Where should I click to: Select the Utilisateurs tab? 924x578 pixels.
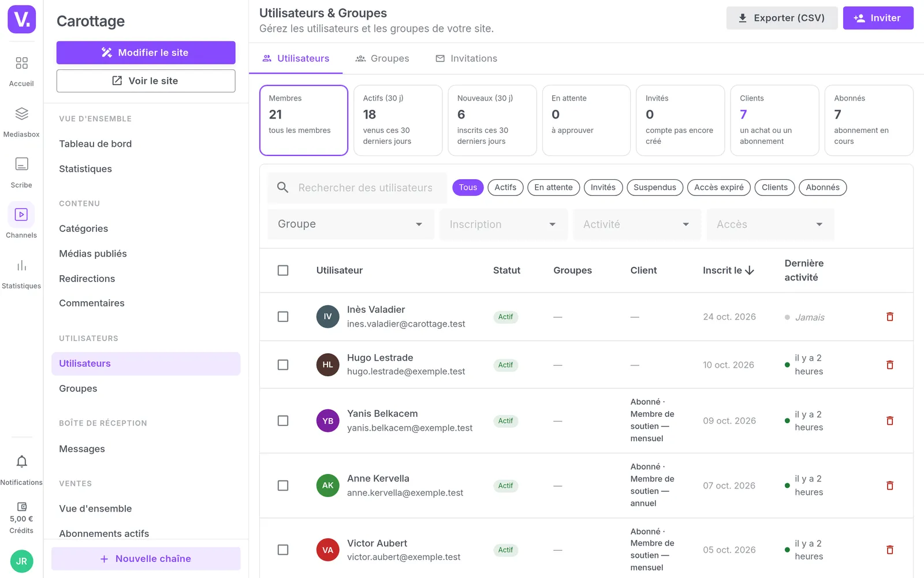click(x=296, y=58)
